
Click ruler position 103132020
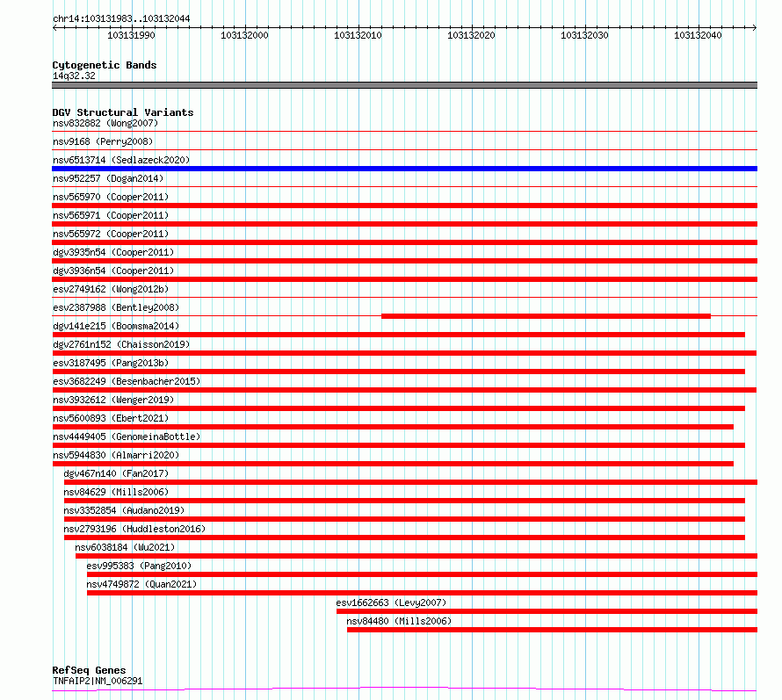click(471, 35)
